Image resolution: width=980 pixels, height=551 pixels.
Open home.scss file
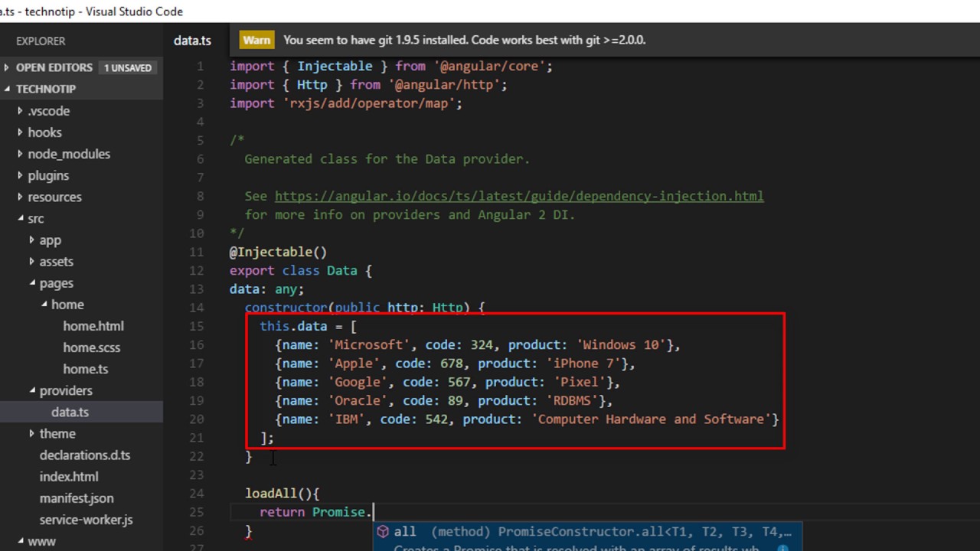(92, 347)
